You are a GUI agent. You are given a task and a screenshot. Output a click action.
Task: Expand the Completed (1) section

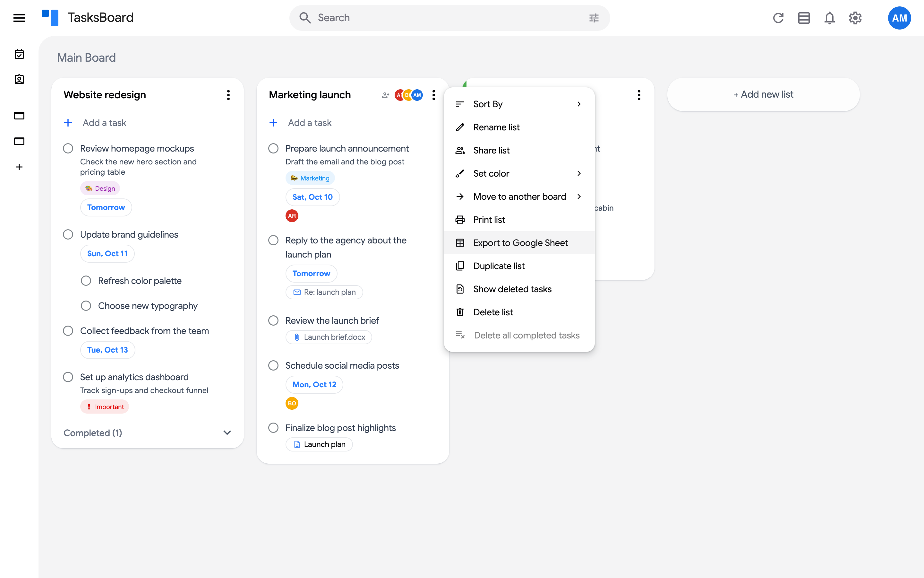(x=147, y=433)
